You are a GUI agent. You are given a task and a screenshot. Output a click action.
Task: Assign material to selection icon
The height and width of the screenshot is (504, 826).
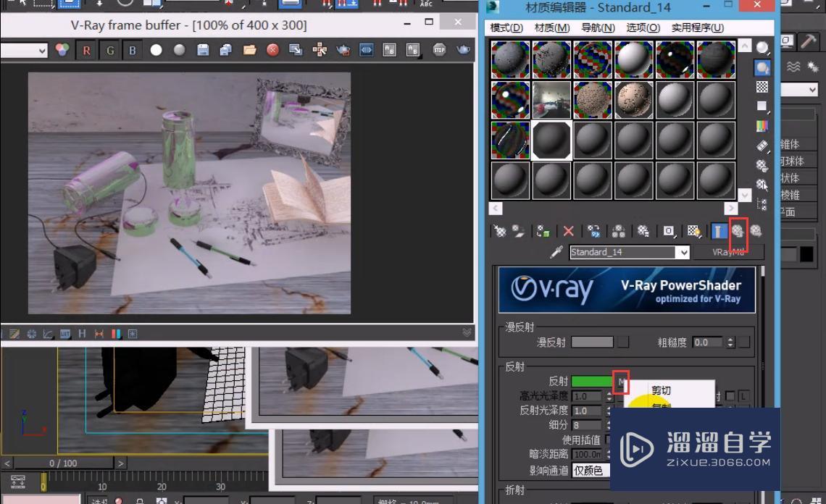tap(543, 231)
